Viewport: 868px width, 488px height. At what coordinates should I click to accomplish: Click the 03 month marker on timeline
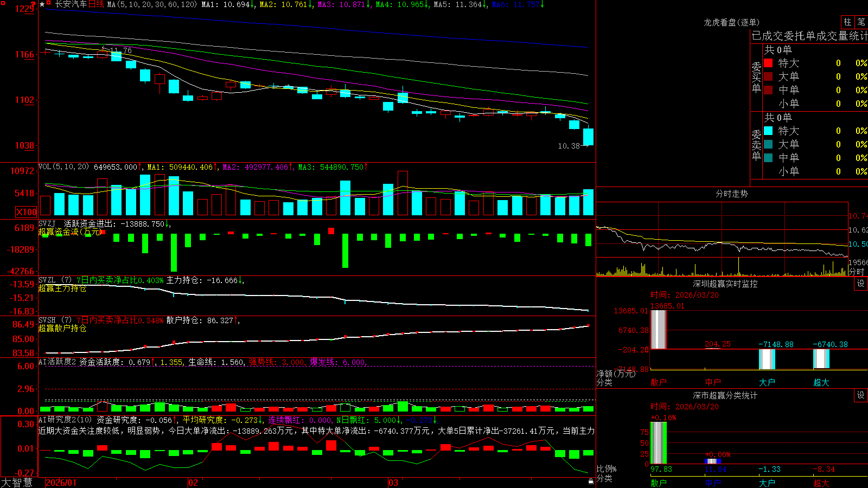click(393, 483)
